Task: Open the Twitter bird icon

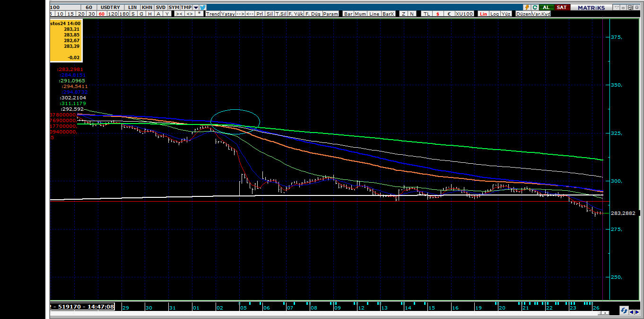Action: click(x=203, y=7)
